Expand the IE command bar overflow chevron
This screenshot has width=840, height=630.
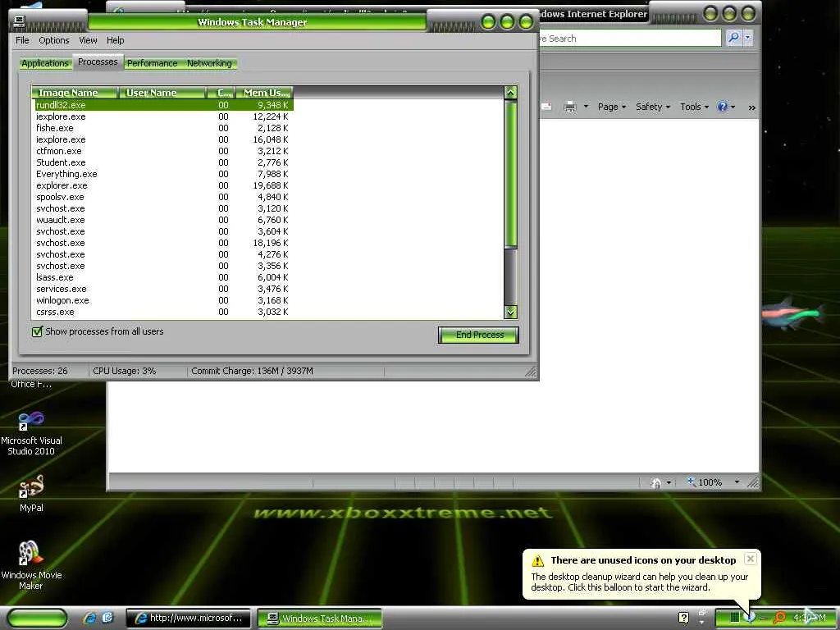pos(751,107)
